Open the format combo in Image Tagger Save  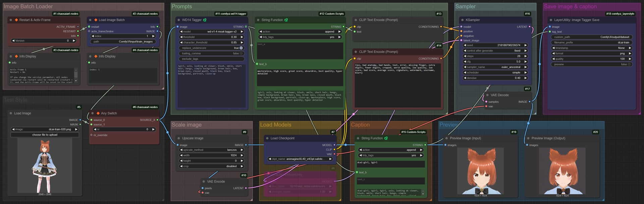pyautogui.click(x=592, y=53)
